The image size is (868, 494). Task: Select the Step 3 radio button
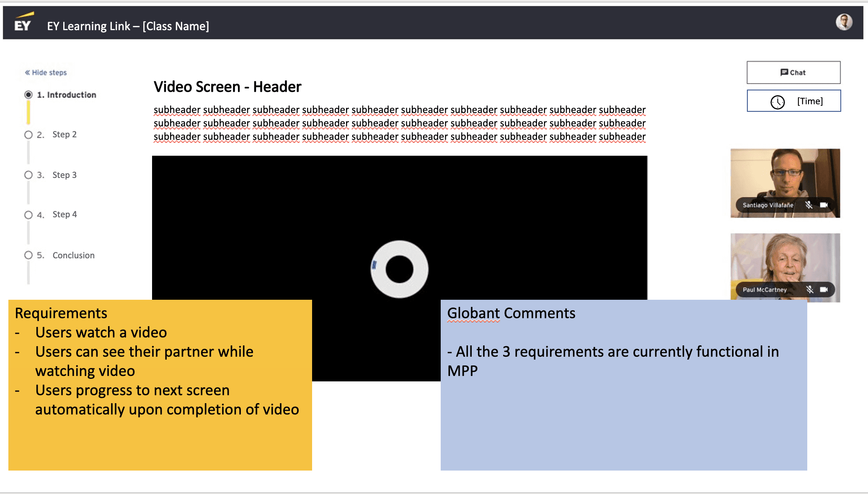coord(28,175)
